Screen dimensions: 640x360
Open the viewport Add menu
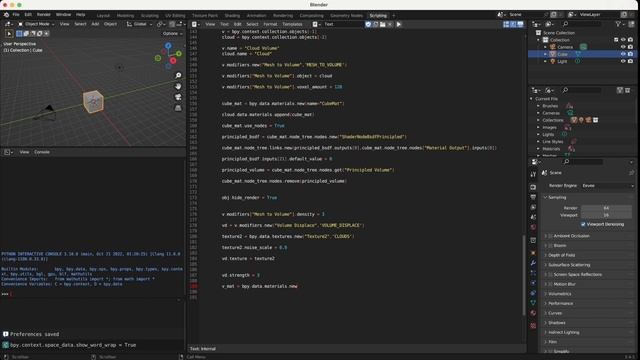(x=95, y=24)
